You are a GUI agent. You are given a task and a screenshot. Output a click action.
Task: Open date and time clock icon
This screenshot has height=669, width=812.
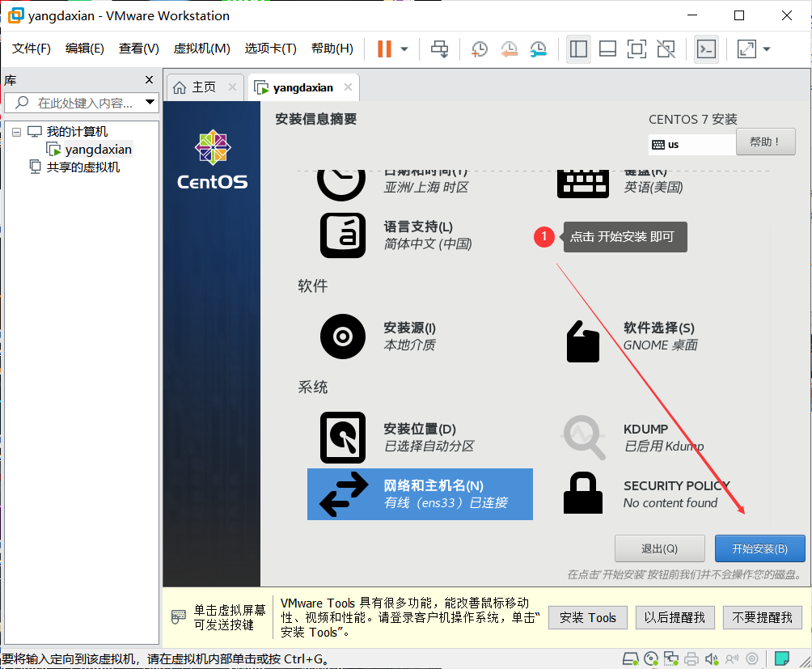coord(341,185)
